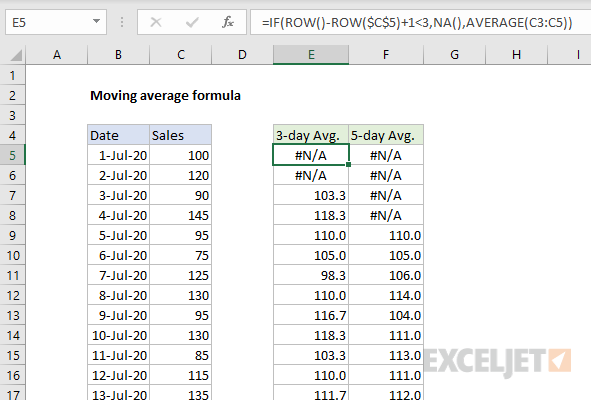Select 3-day average cell 103.3 in row 7
The width and height of the screenshot is (591, 400).
311,195
